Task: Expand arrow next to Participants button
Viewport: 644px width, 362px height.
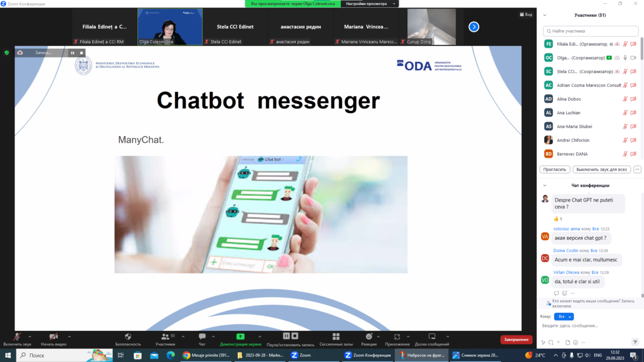Action: [x=183, y=336]
